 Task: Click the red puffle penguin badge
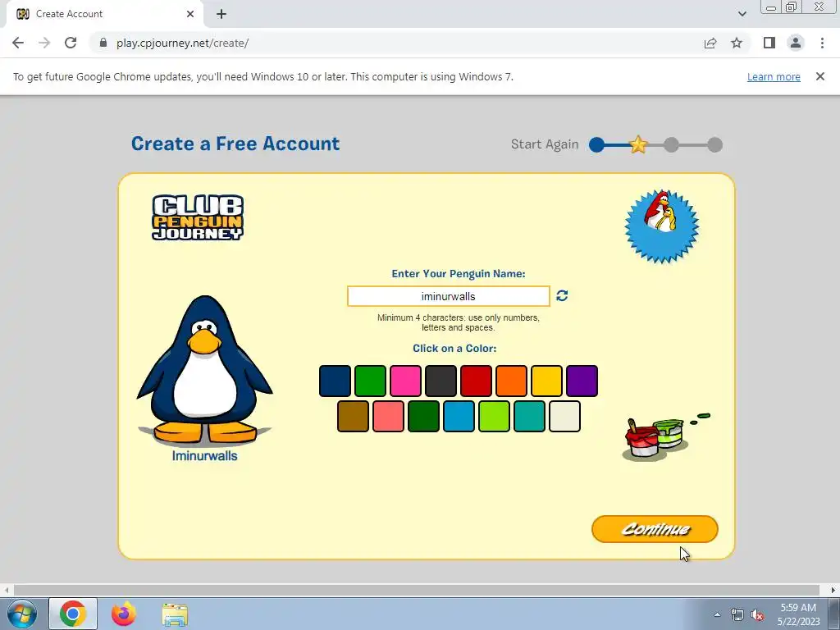pos(662,226)
